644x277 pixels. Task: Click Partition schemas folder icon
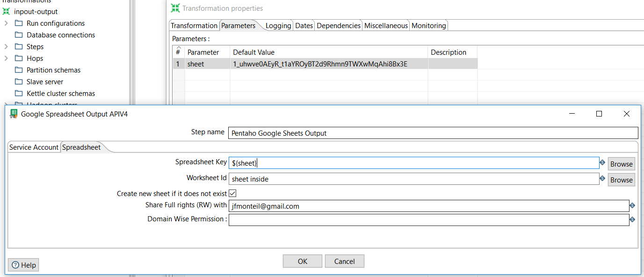pos(19,70)
